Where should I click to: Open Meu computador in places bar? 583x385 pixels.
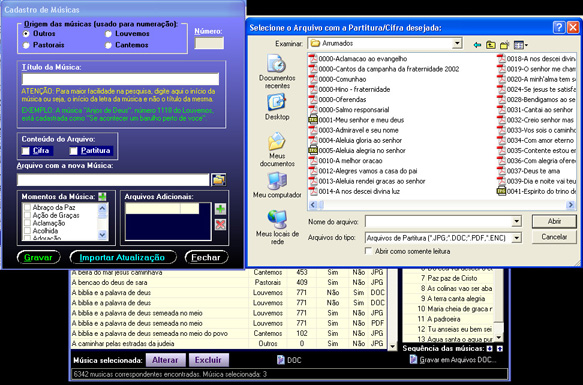[x=277, y=185]
